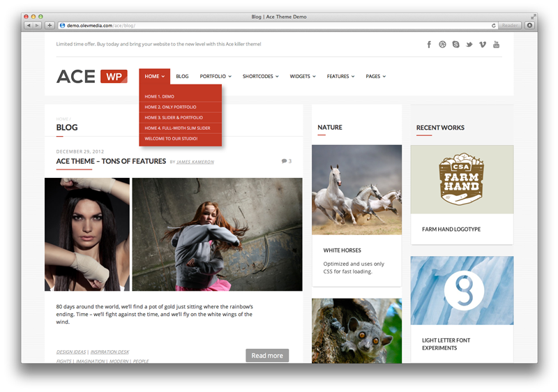Open author link James Kameron
Screen dimensions: 558x392
[x=195, y=162]
